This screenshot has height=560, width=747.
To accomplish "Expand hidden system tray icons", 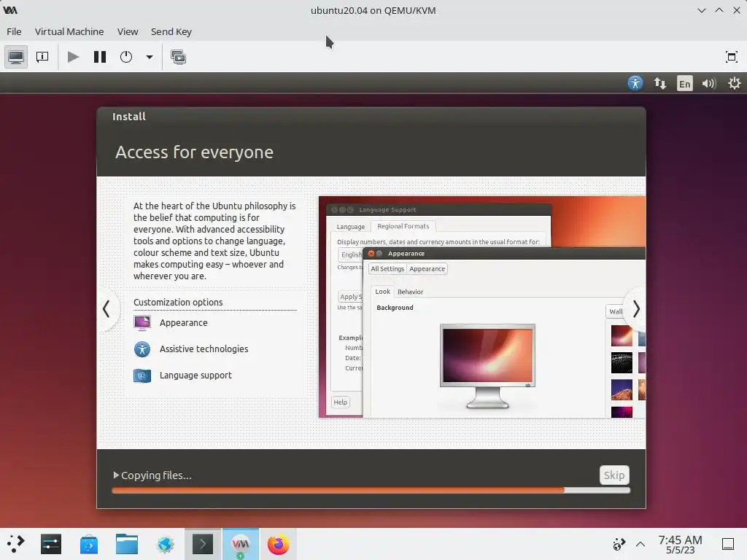I will (x=640, y=544).
